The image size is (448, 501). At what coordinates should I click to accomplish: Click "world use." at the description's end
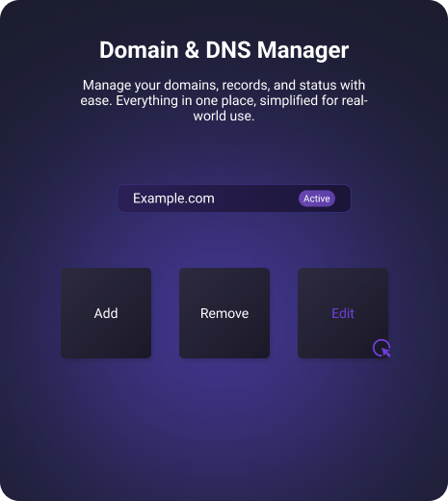coord(224,116)
